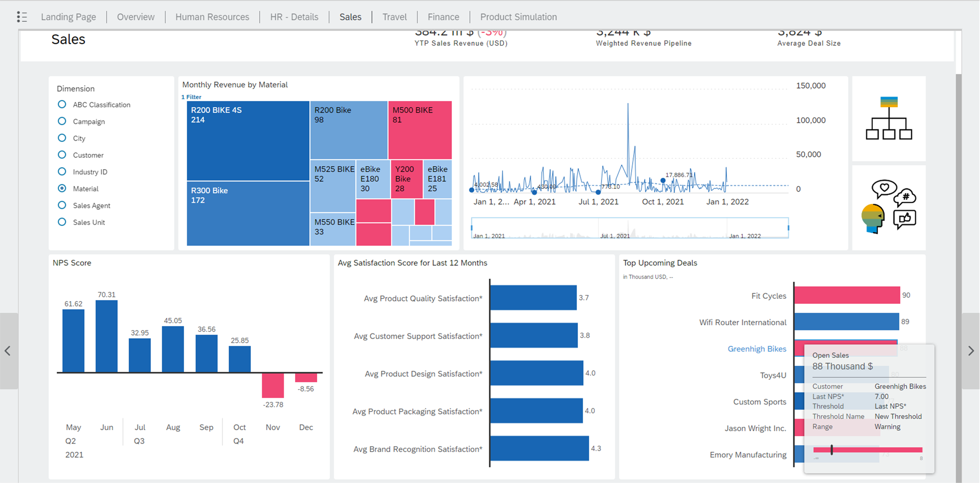980x483 pixels.
Task: Open the organization hierarchy chart icon
Action: click(889, 118)
